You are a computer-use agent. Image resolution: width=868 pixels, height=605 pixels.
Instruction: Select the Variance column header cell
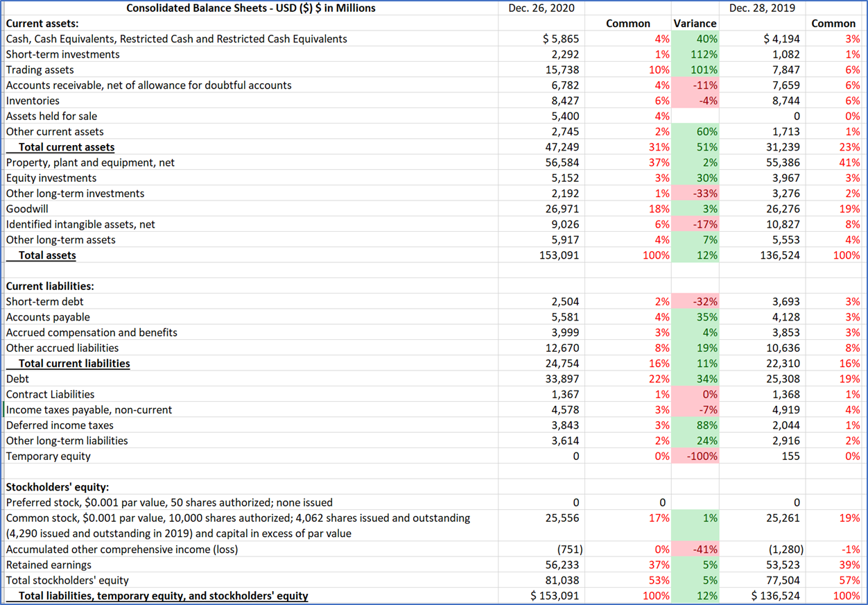click(695, 23)
